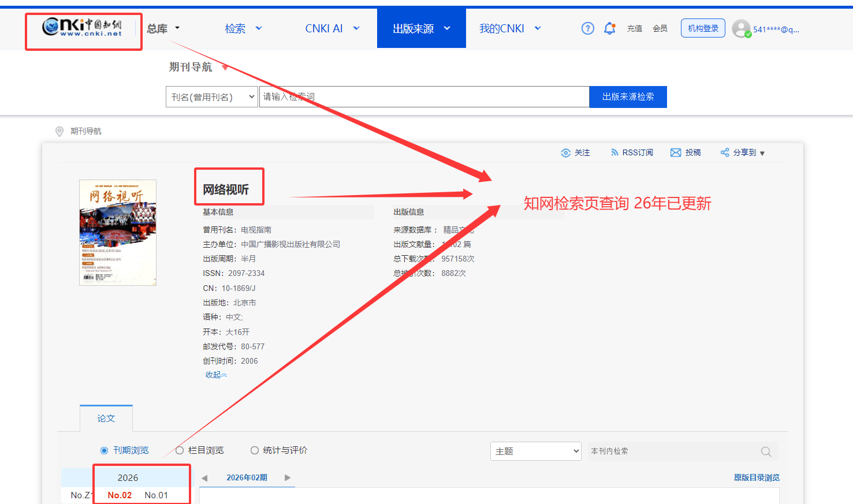The image size is (853, 504).
Task: Click the user avatar icon
Action: point(741,28)
